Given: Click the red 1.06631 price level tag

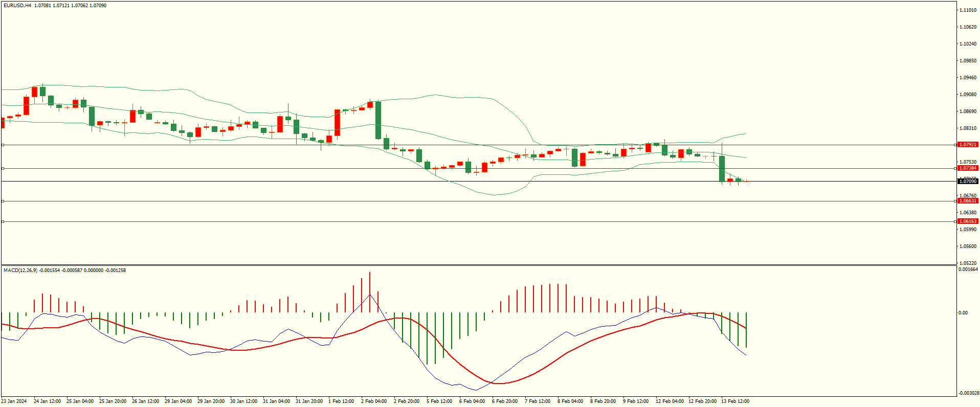Looking at the screenshot, I should pos(968,201).
